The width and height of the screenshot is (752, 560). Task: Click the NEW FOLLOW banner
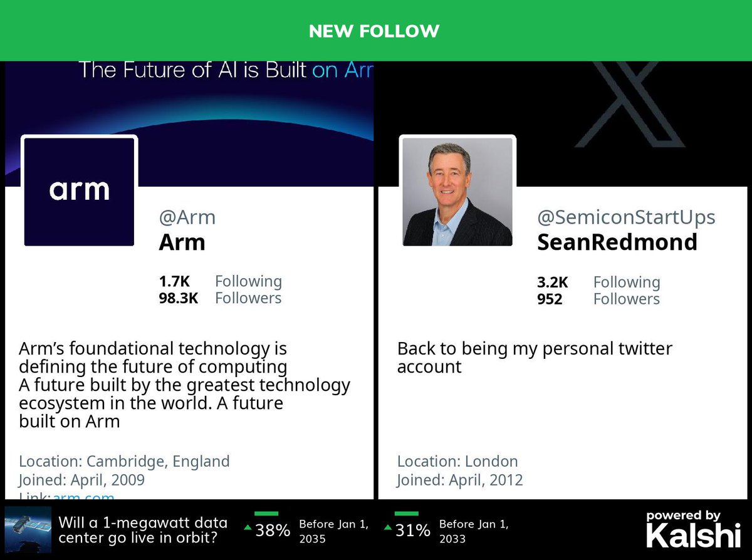pyautogui.click(x=374, y=31)
